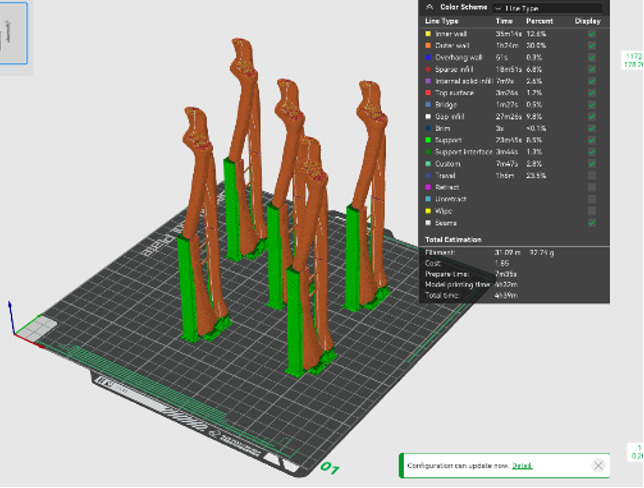Click the orange Outer wall color swatch
Viewport: 644px width, 488px height.
coord(428,46)
